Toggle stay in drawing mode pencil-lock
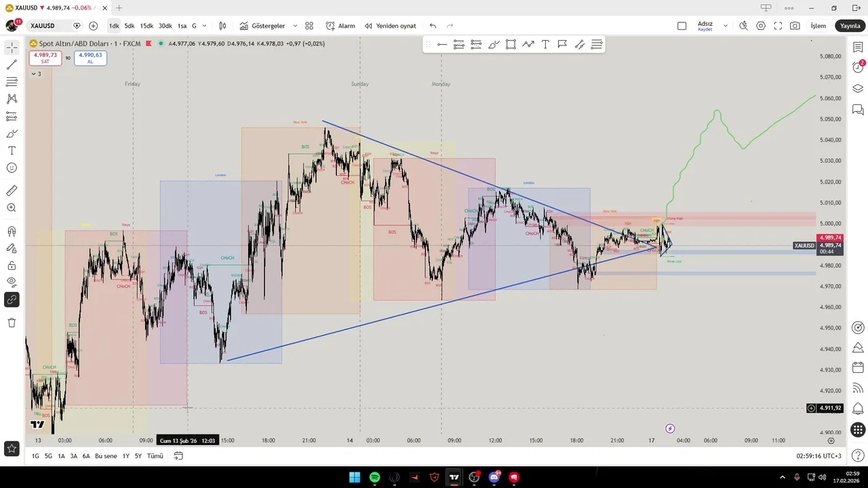The height and width of the screenshot is (488, 868). [x=12, y=248]
